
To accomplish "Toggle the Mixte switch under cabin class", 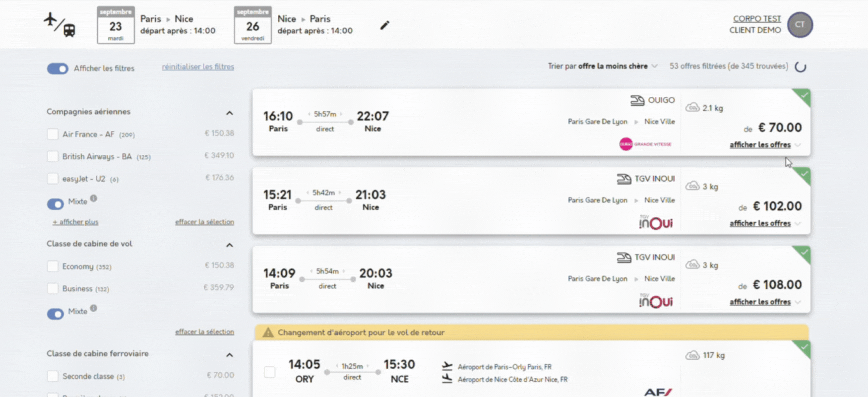I will pyautogui.click(x=56, y=314).
